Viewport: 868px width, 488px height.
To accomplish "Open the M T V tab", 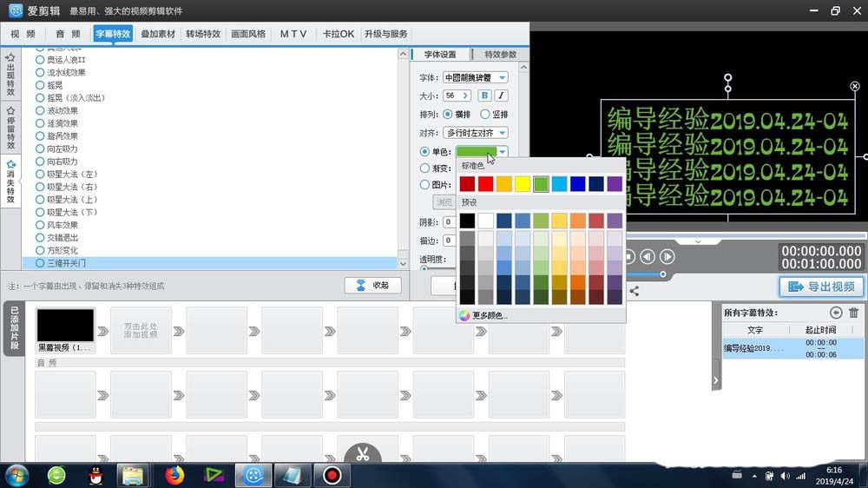I will [x=293, y=34].
